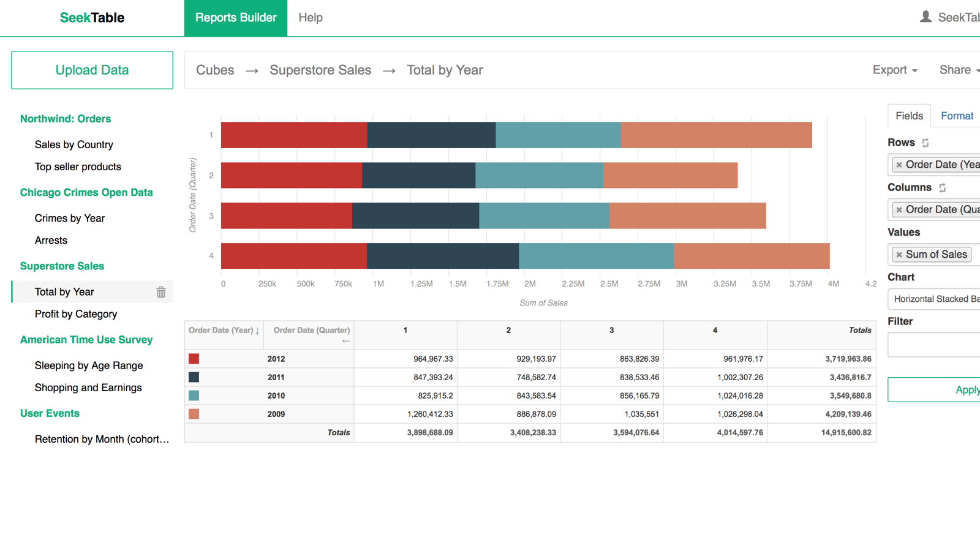The width and height of the screenshot is (980, 551).
Task: Refresh the Rows dimension using the swap icon
Action: pyautogui.click(x=925, y=142)
